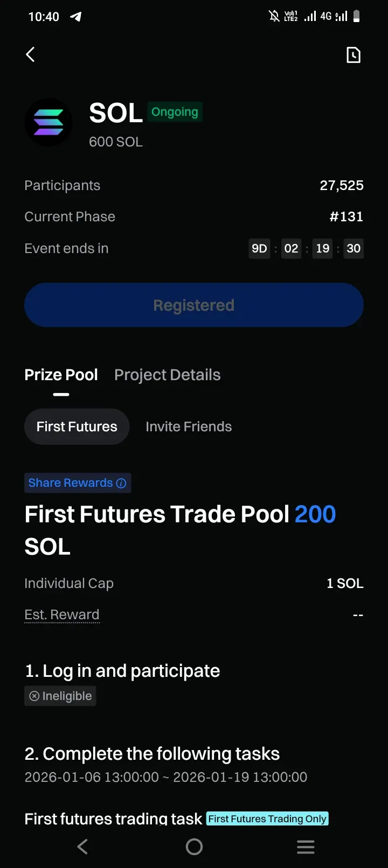Tap the Share Rewards label
The width and height of the screenshot is (388, 868).
pyautogui.click(x=70, y=483)
